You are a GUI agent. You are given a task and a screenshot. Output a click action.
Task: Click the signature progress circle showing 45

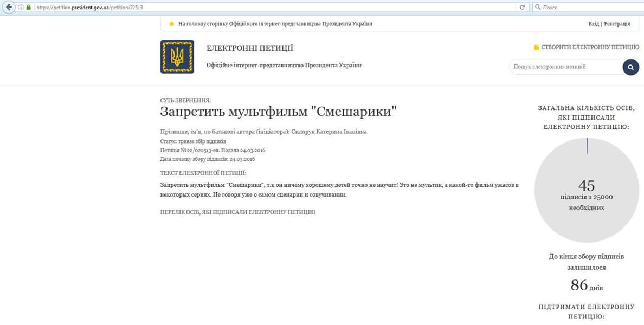pos(587,190)
